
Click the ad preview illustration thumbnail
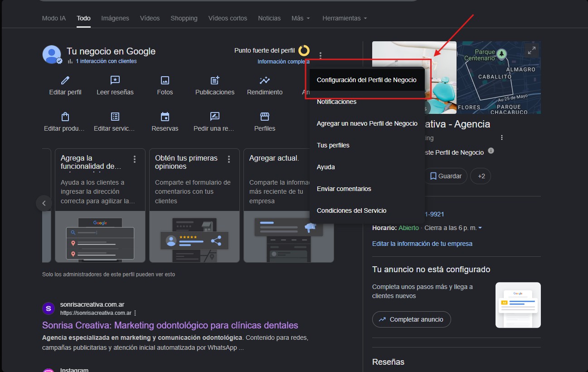tap(518, 305)
